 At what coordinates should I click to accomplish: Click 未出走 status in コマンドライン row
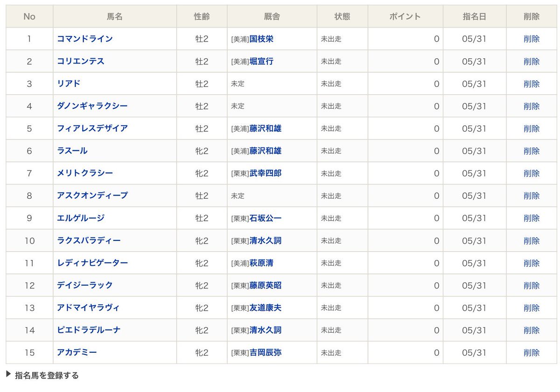pyautogui.click(x=331, y=39)
